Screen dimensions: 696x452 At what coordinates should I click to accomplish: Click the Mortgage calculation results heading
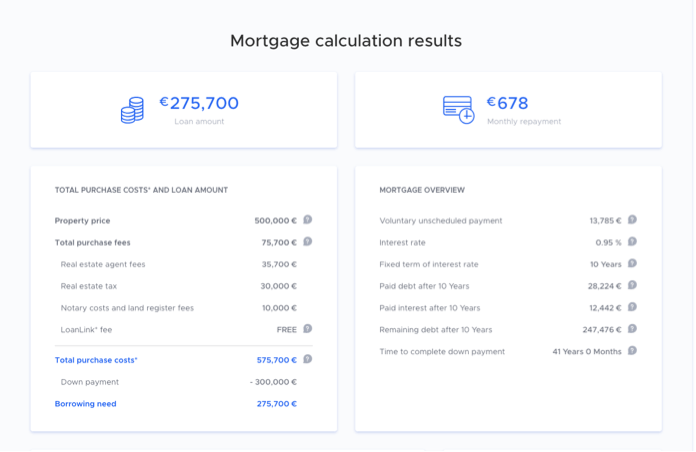point(346,41)
